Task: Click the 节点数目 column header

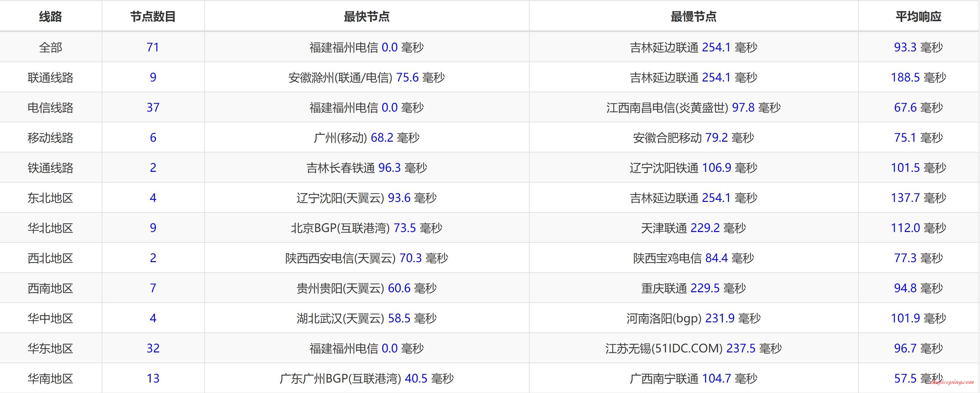Action: 153,16
